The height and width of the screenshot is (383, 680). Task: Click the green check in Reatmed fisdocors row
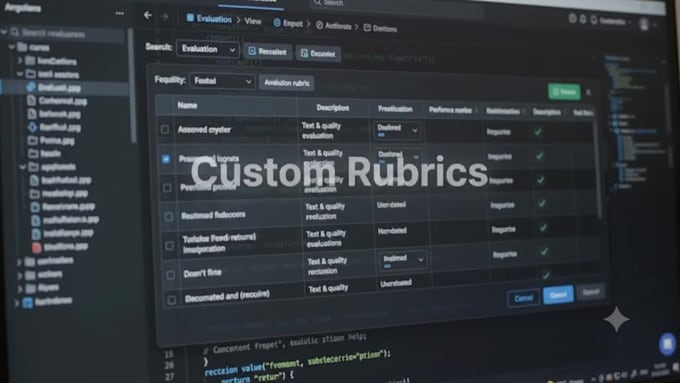coord(542,203)
